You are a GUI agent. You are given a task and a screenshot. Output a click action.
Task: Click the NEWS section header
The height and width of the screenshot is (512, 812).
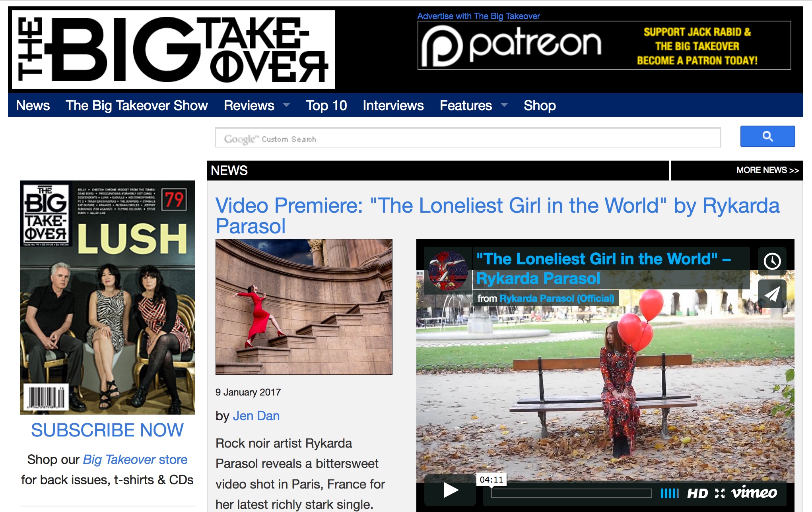click(229, 171)
